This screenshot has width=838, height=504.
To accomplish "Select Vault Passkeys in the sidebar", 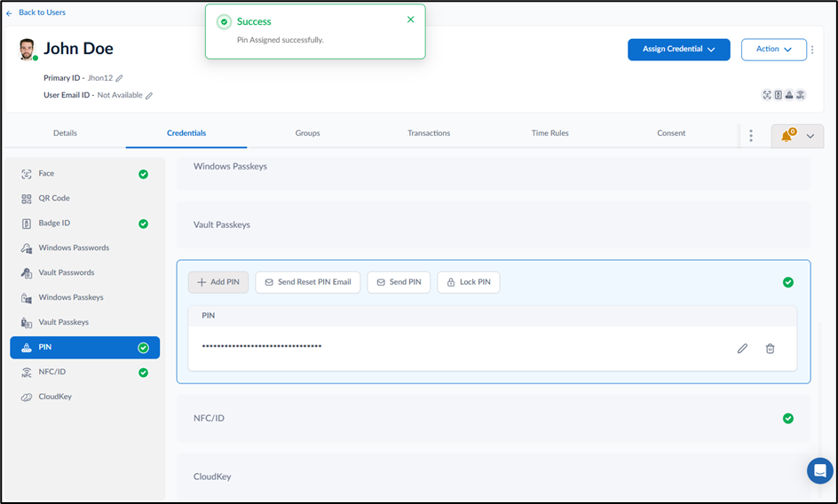I will click(85, 322).
